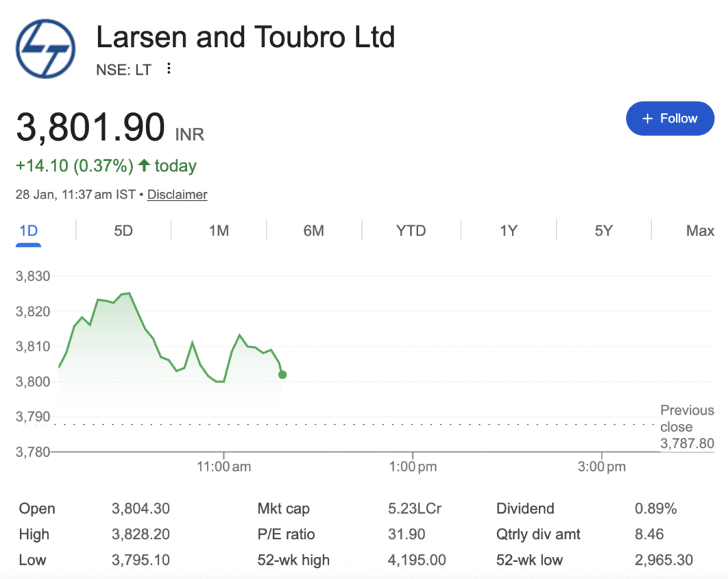Switch to the 6M chart view
Image resolution: width=728 pixels, height=579 pixels.
click(314, 230)
